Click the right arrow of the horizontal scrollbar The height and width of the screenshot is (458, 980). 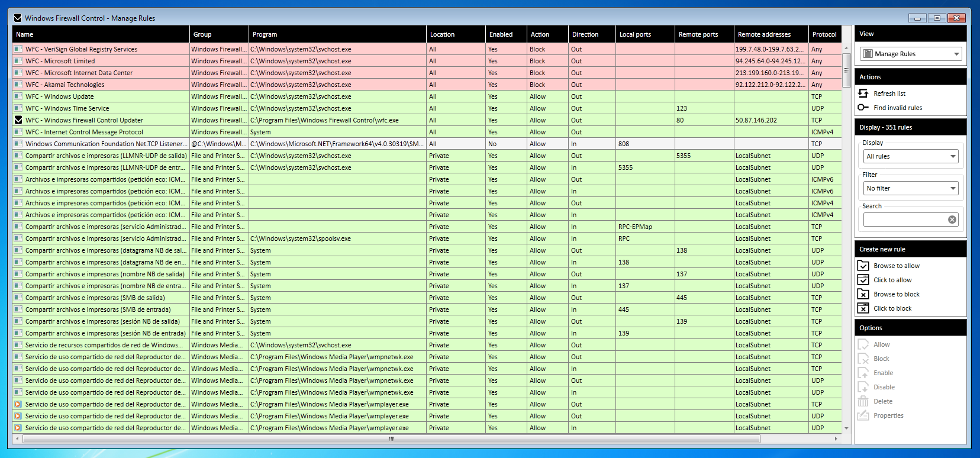(836, 438)
